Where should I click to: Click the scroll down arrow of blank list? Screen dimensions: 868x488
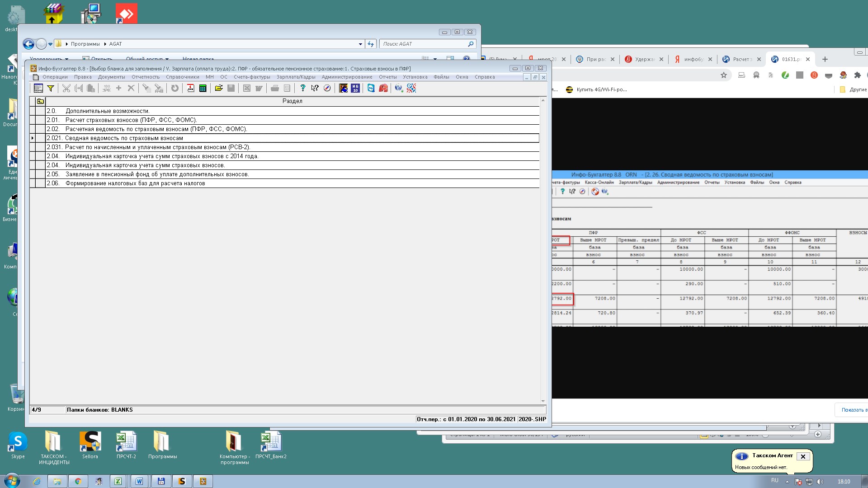click(543, 401)
